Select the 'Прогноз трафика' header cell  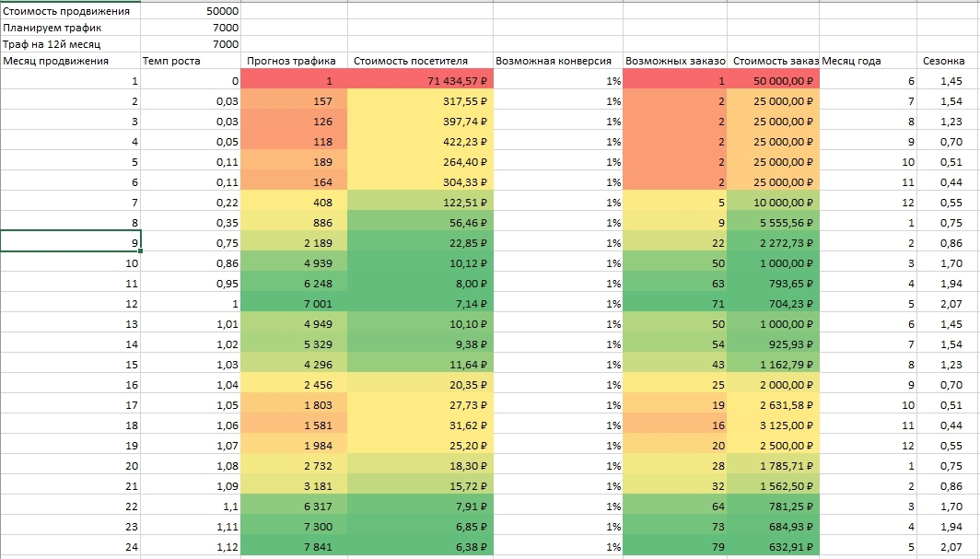coord(294,61)
